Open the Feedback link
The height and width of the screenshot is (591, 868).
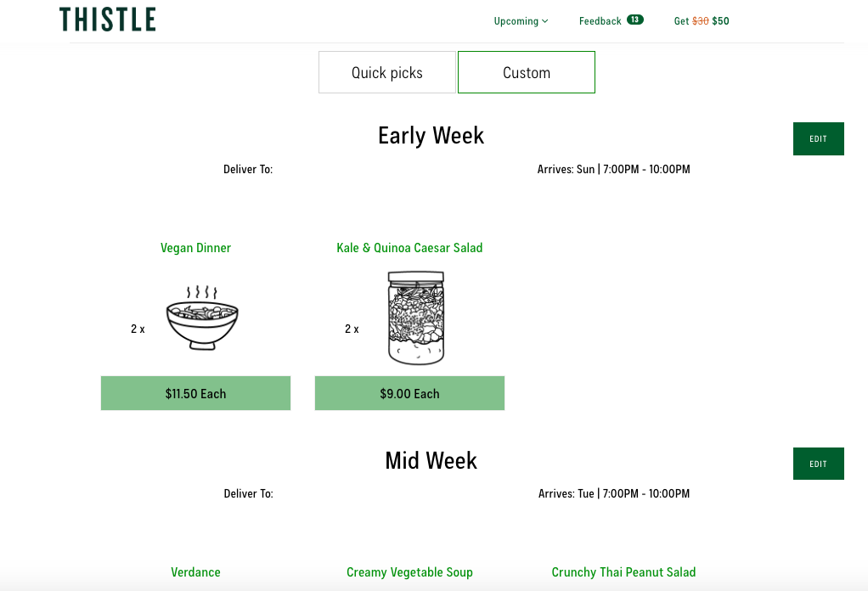tap(600, 21)
